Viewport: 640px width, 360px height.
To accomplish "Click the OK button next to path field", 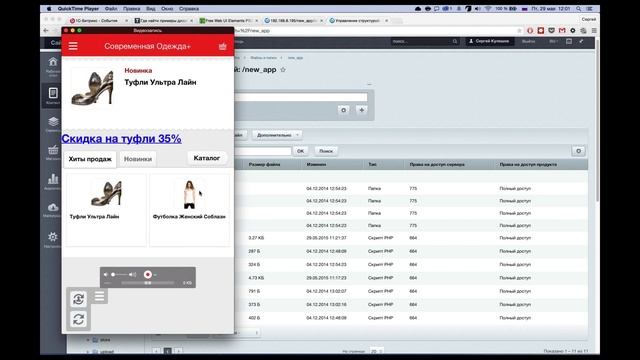I will pos(301,151).
